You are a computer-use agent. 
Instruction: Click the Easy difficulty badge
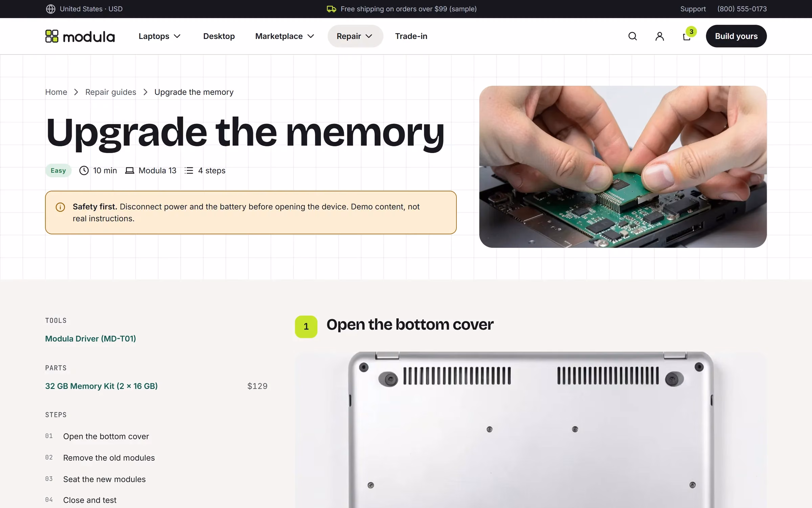[x=58, y=170]
